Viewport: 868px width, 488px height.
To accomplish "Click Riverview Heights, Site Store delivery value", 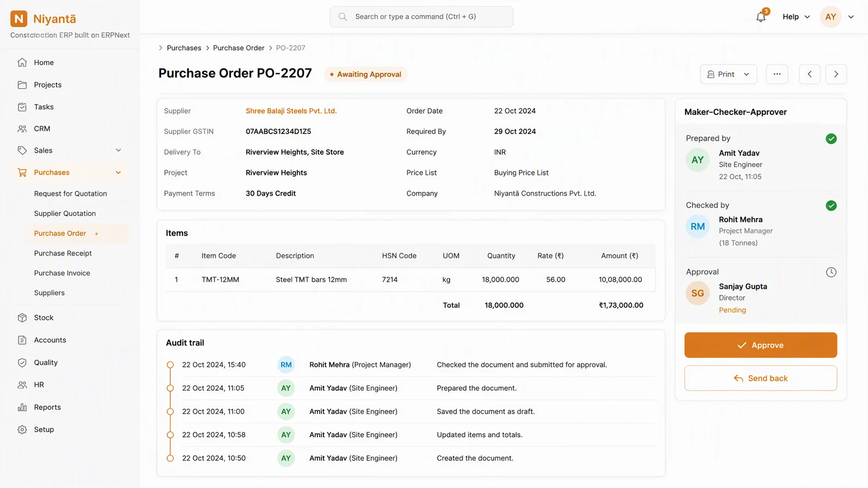I will pyautogui.click(x=295, y=152).
